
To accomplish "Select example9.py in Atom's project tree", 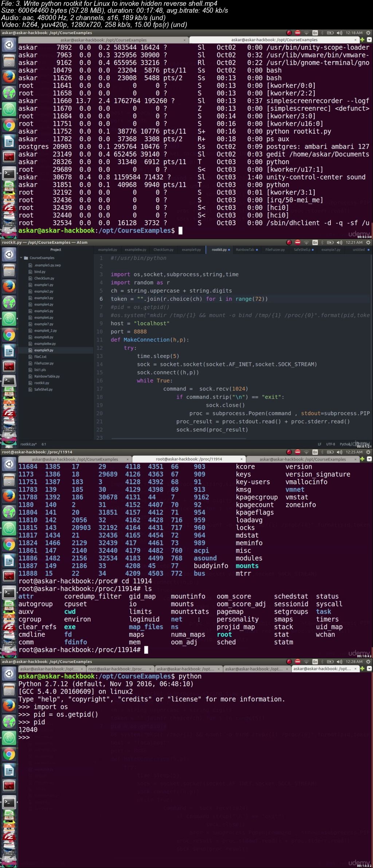I will (x=44, y=350).
